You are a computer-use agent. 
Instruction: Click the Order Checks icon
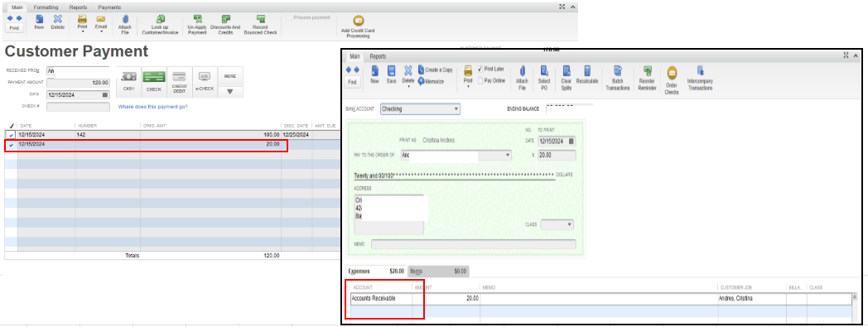[672, 73]
